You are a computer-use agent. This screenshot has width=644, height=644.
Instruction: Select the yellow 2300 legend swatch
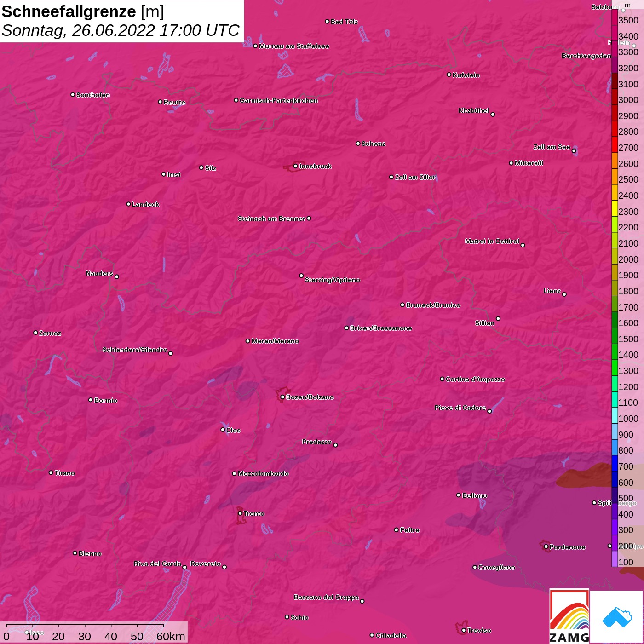(x=615, y=208)
